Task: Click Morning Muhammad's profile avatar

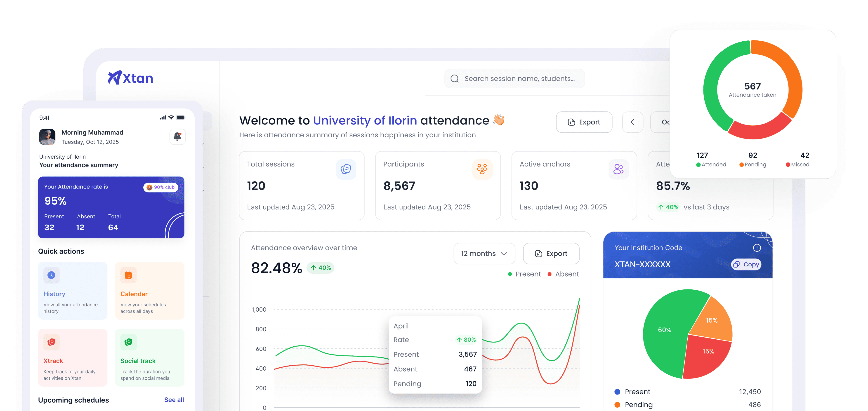Action: pos(47,137)
